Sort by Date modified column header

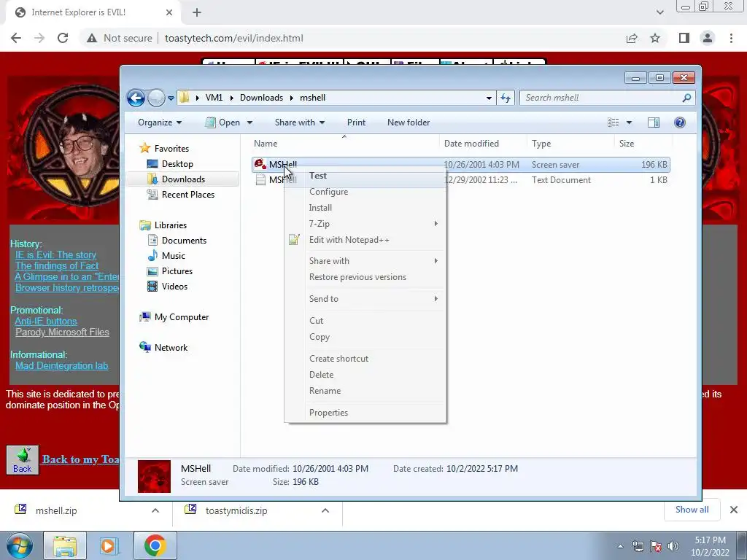(x=483, y=144)
